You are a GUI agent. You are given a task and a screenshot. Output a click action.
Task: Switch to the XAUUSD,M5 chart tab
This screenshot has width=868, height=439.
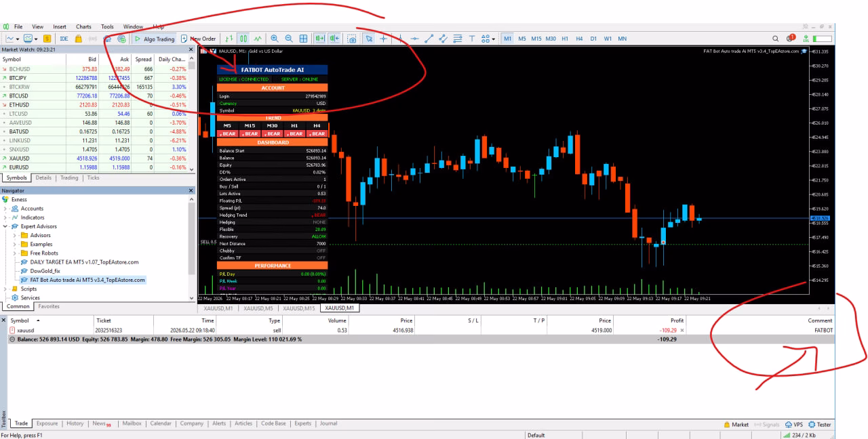coord(258,308)
